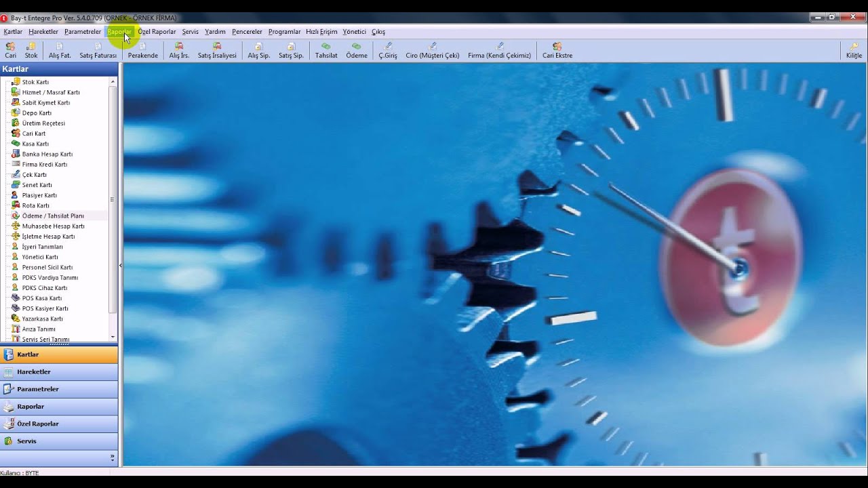Click the Alış Sip. toolbar icon

pyautogui.click(x=258, y=51)
